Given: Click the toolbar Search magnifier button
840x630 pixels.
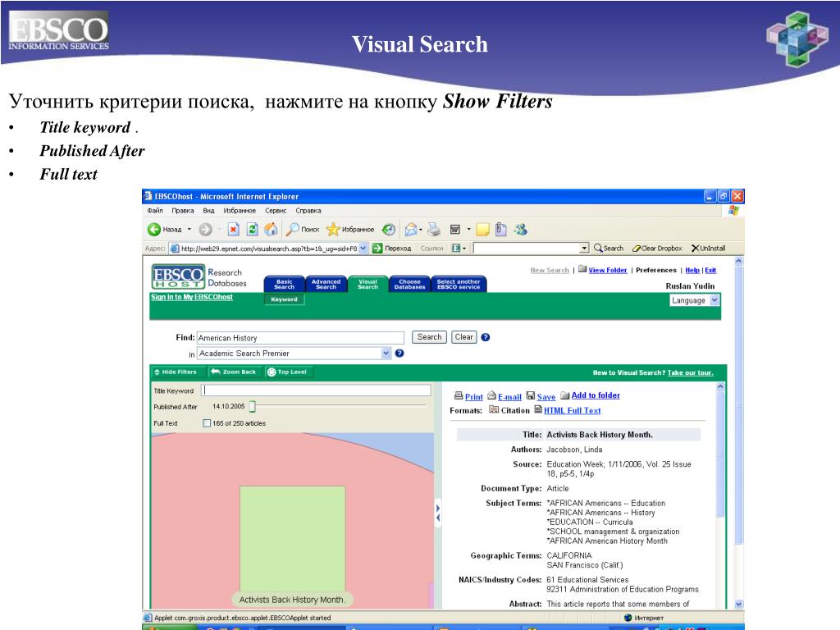Looking at the screenshot, I should [609, 248].
